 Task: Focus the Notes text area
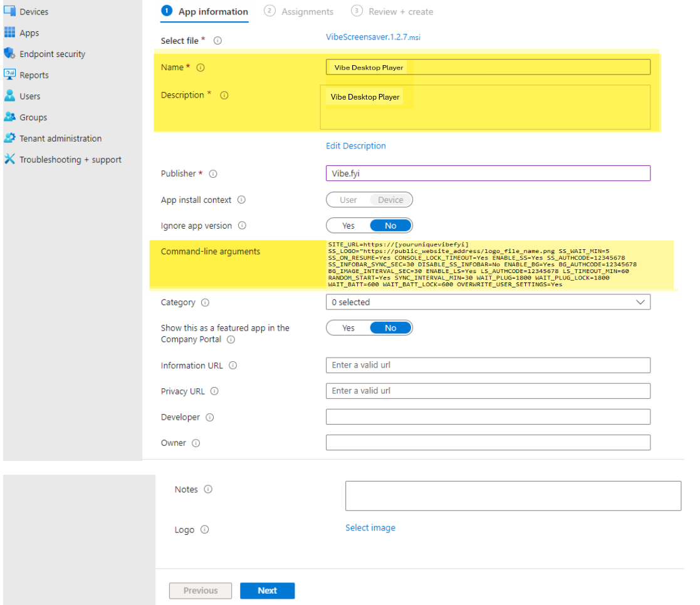pos(513,495)
